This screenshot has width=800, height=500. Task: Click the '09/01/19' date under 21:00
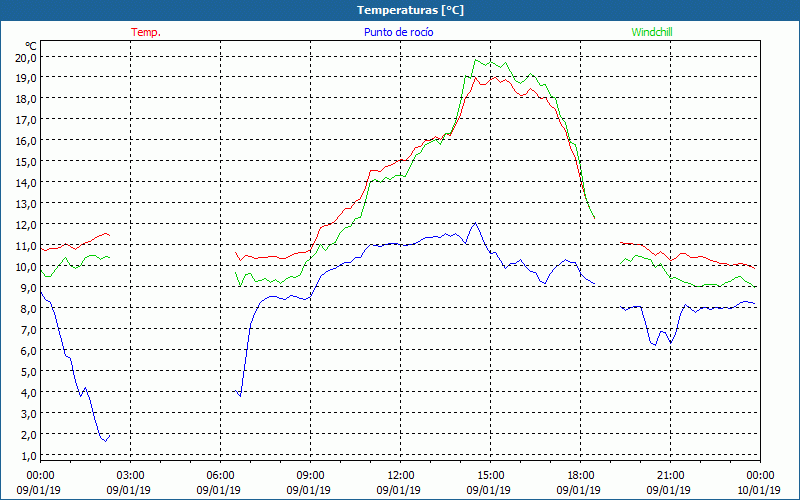pos(668,490)
